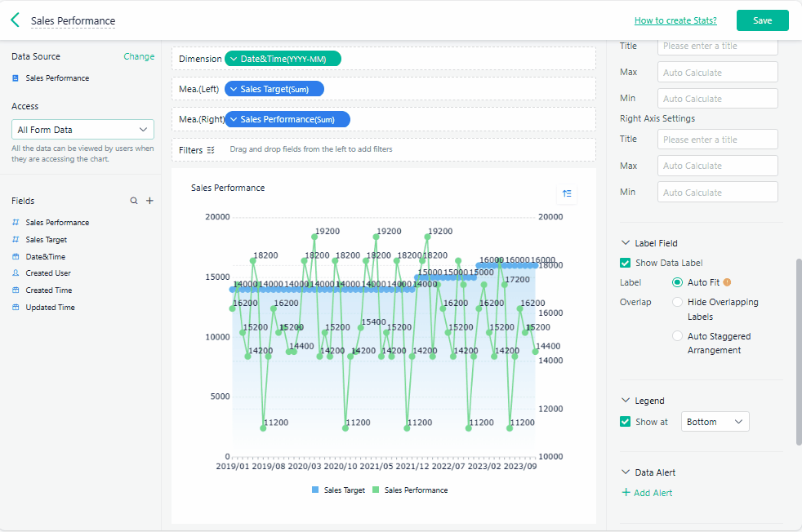Image resolution: width=802 pixels, height=532 pixels.
Task: Open Date&Time dimension pill menu
Action: click(283, 59)
